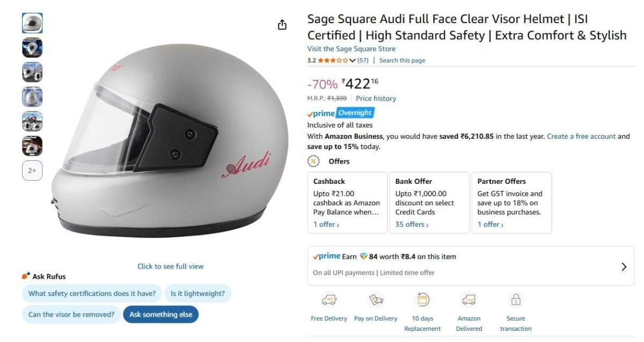Show more images via 2+ thumbnail
The image size is (644, 342).
32,170
